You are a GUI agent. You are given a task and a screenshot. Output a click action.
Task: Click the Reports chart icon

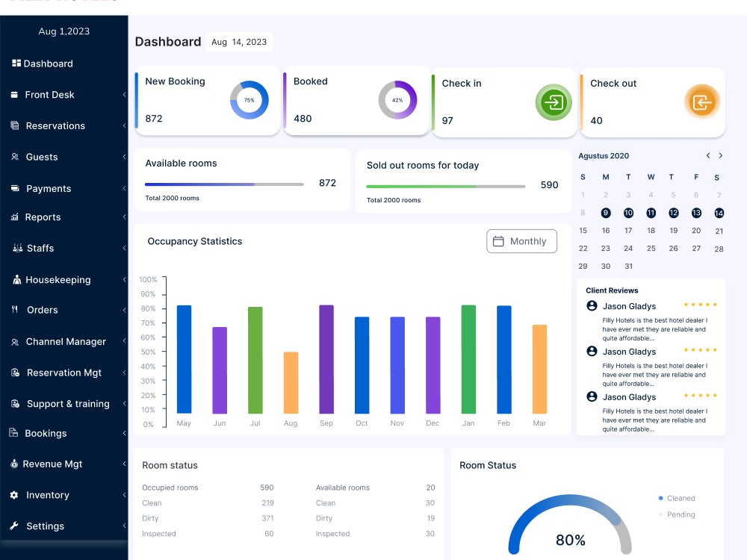(15, 217)
